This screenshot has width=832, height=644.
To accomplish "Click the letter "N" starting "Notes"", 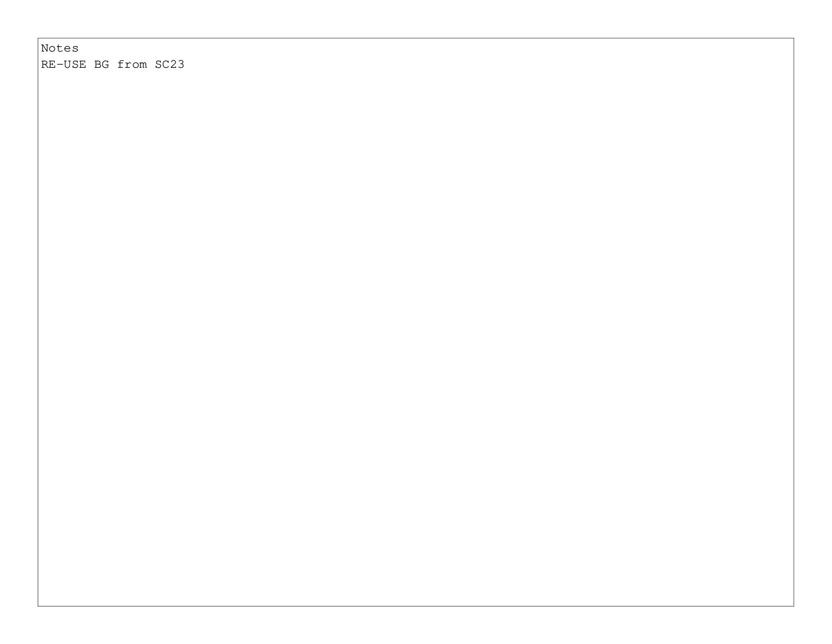I will pos(45,48).
